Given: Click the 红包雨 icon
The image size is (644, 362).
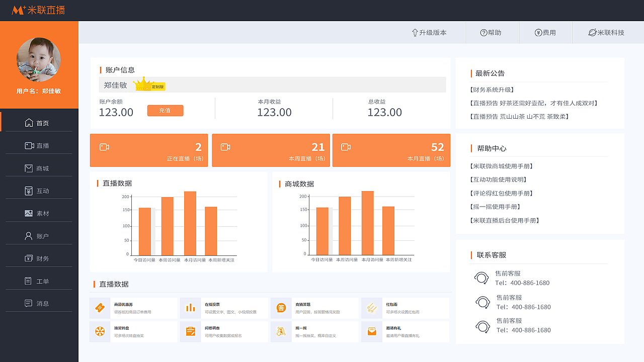Looking at the screenshot, I should pyautogui.click(x=371, y=308).
